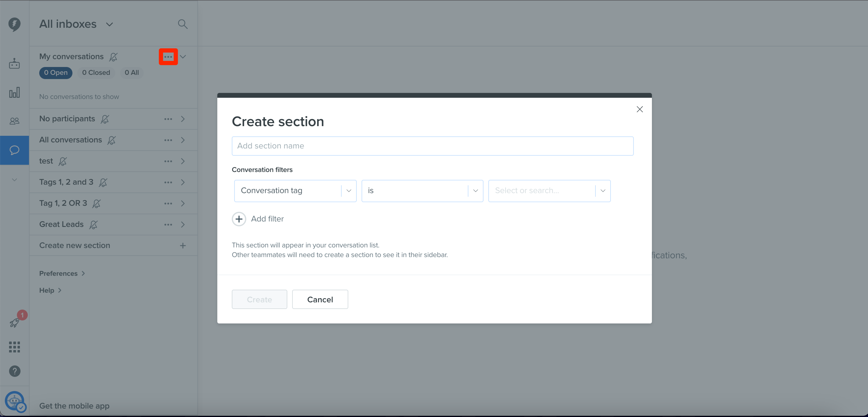Select the 0 Closed tab

click(96, 73)
